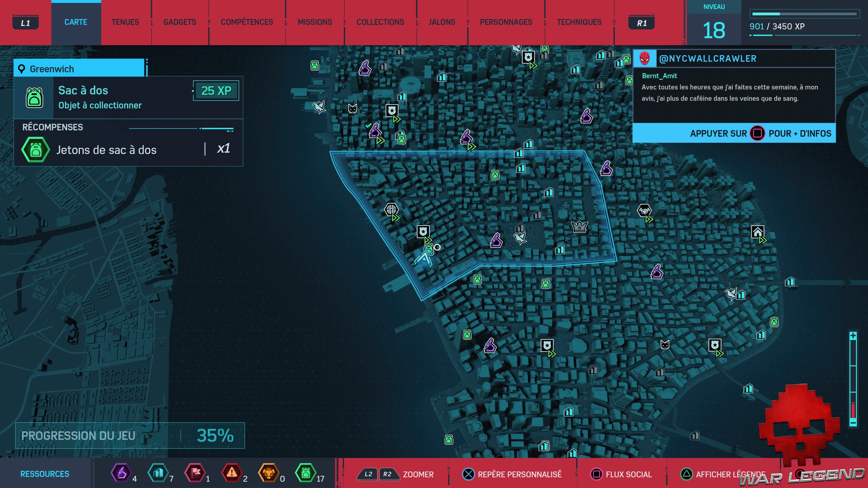Image resolution: width=868 pixels, height=488 pixels.
Task: Click the Greenwich district header
Action: [79, 69]
